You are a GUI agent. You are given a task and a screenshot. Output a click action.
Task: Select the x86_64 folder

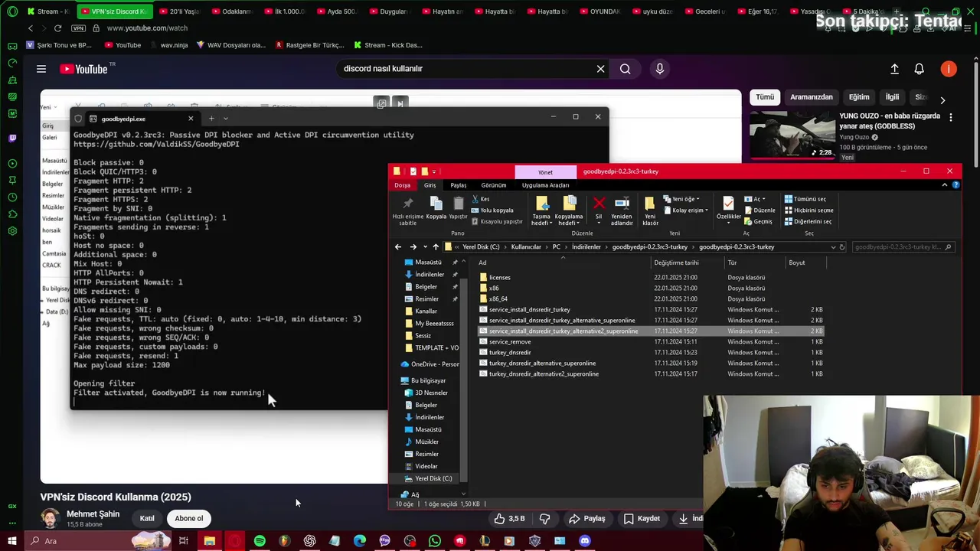pos(498,299)
